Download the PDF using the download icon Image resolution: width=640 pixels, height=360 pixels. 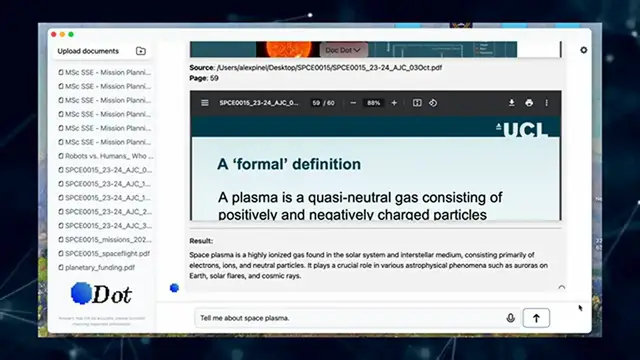[x=511, y=103]
